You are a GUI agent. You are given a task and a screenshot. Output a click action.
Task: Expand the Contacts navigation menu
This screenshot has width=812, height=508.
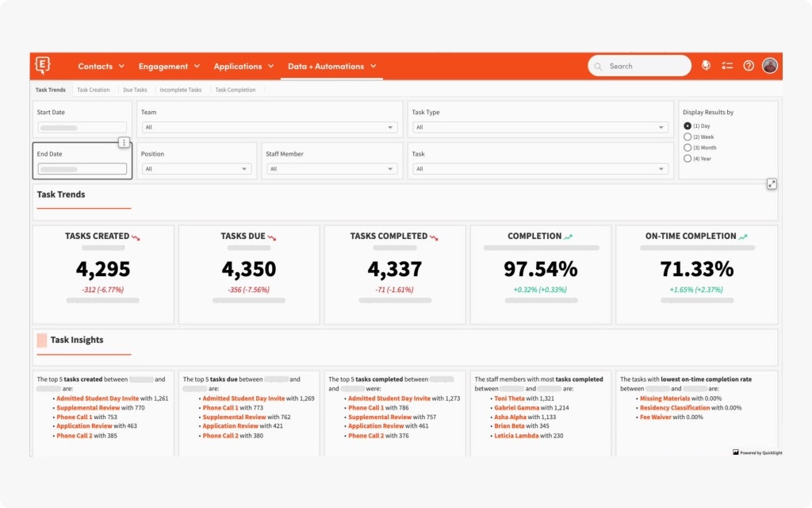[x=101, y=67]
